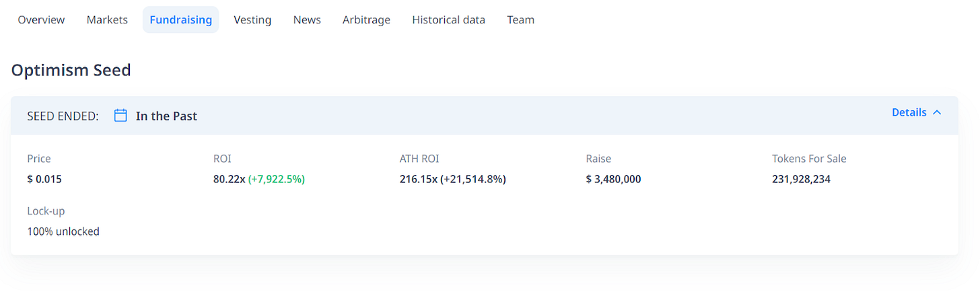Click the Optimism Seed heading

[x=71, y=70]
